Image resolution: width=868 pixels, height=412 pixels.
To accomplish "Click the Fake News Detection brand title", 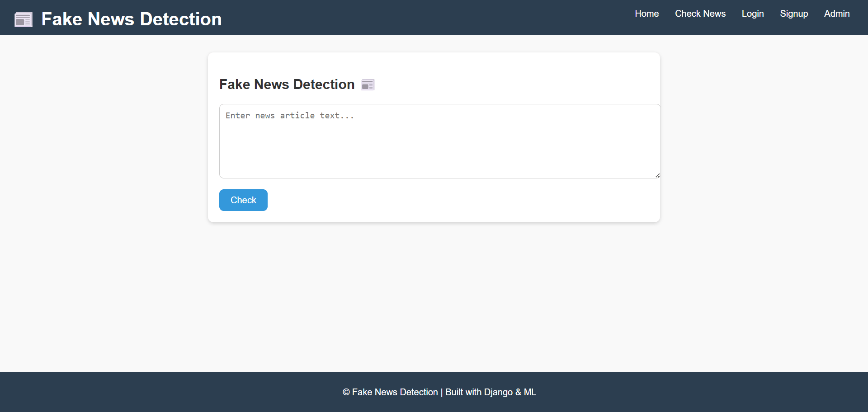I will click(x=131, y=19).
